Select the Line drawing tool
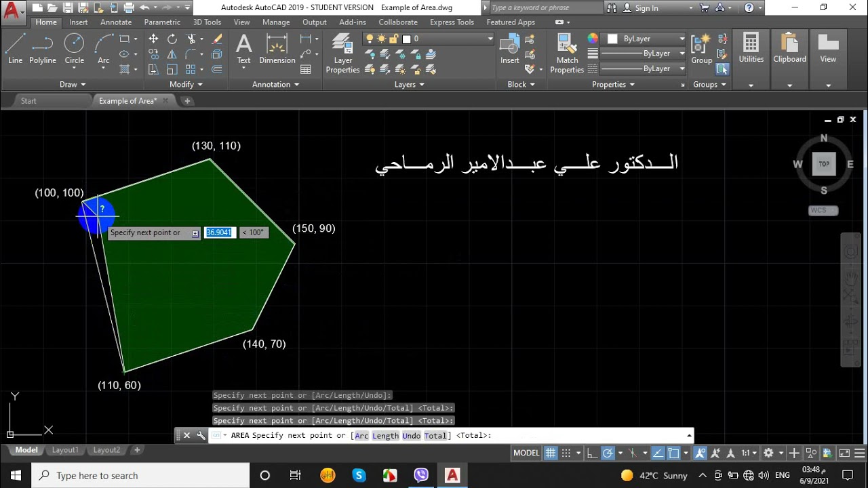This screenshot has height=488, width=868. [x=15, y=48]
